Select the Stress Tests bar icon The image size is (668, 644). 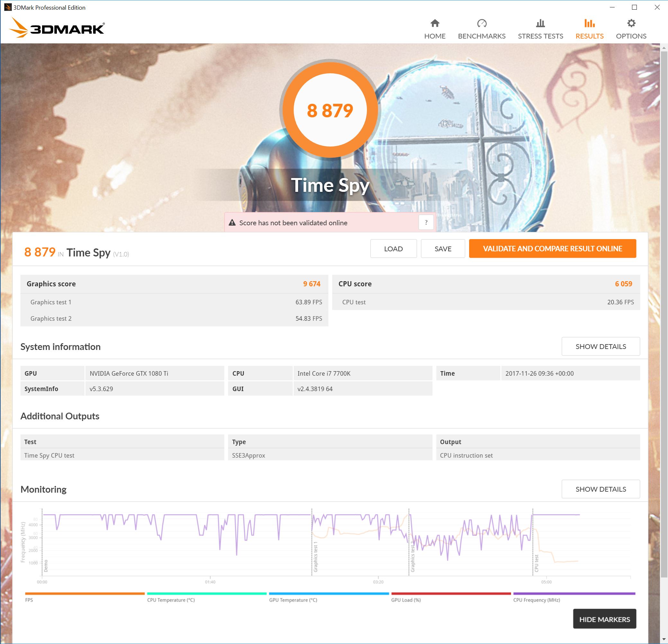coord(540,23)
